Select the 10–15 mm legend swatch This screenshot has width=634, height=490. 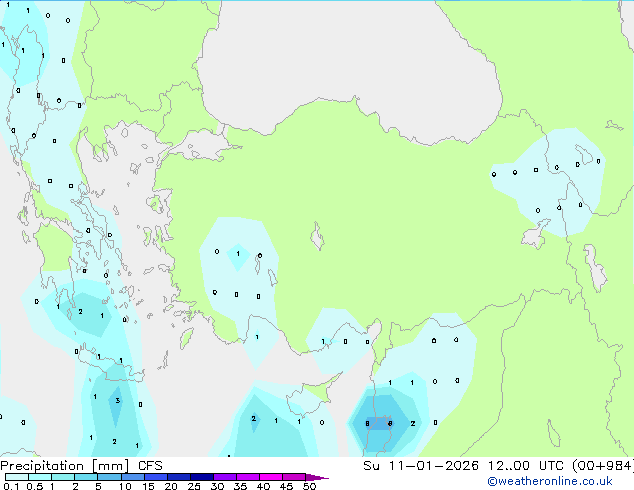[132, 477]
